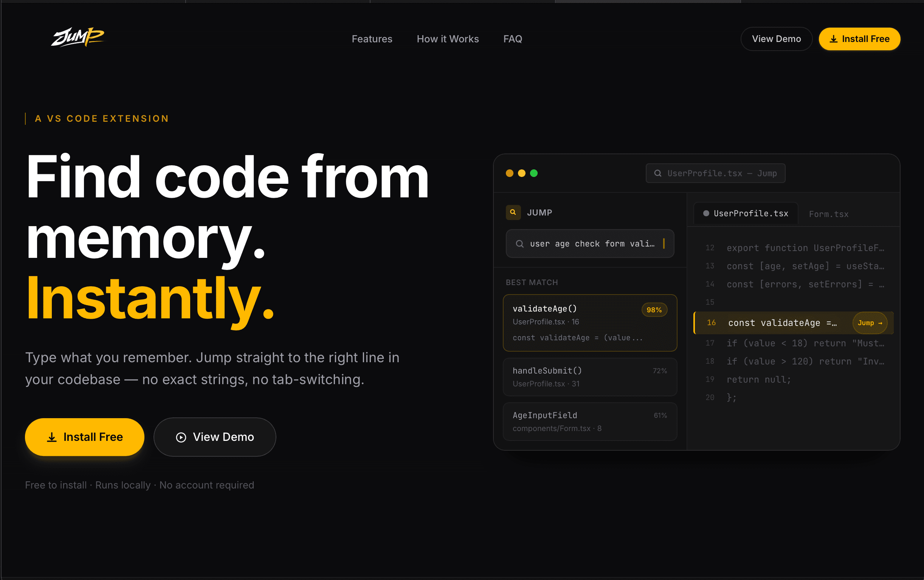Open the FAQ nav link

click(x=512, y=39)
